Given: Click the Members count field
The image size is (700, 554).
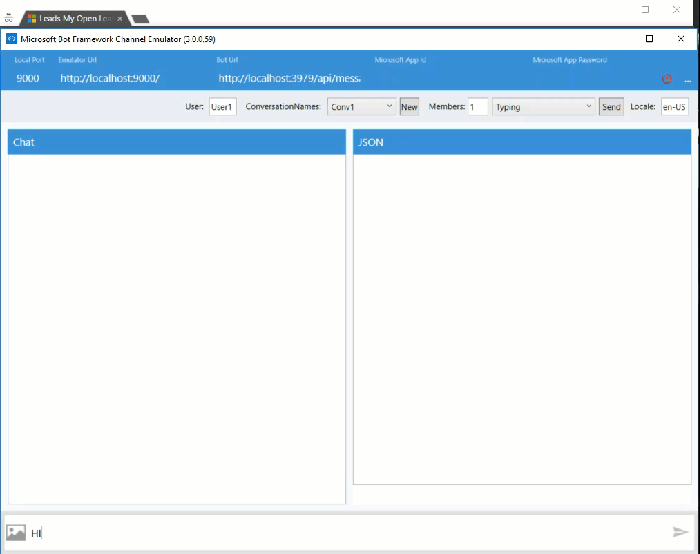Looking at the screenshot, I should (x=477, y=107).
